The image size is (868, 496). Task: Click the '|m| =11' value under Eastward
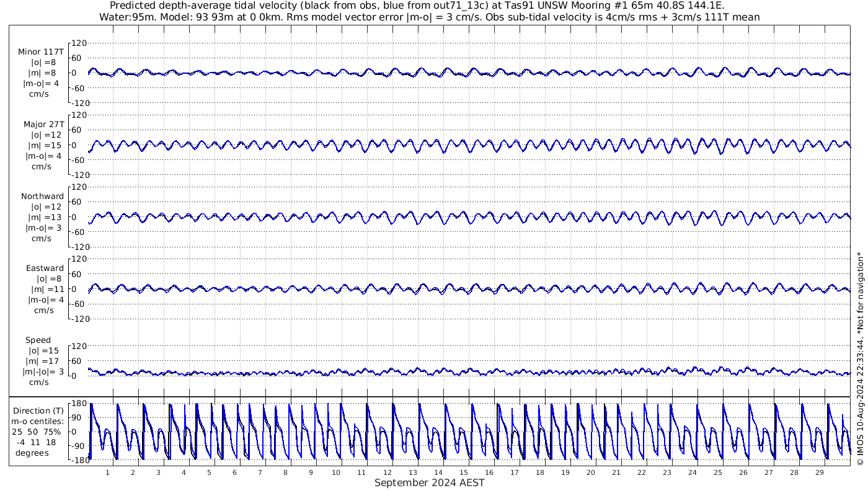click(46, 289)
